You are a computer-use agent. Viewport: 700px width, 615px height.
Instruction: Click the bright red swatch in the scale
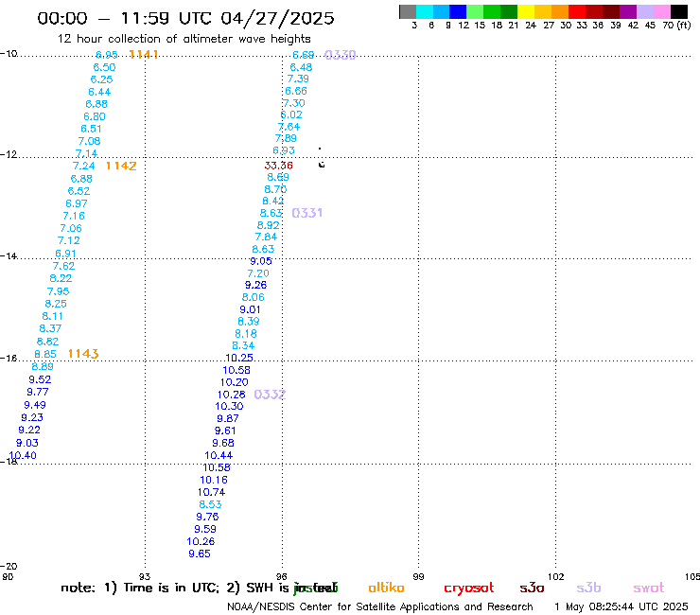coord(577,11)
